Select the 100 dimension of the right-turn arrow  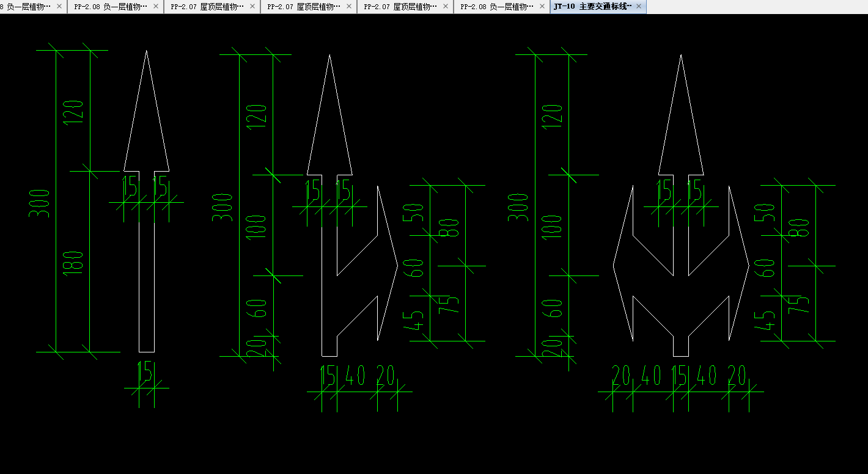pos(257,227)
